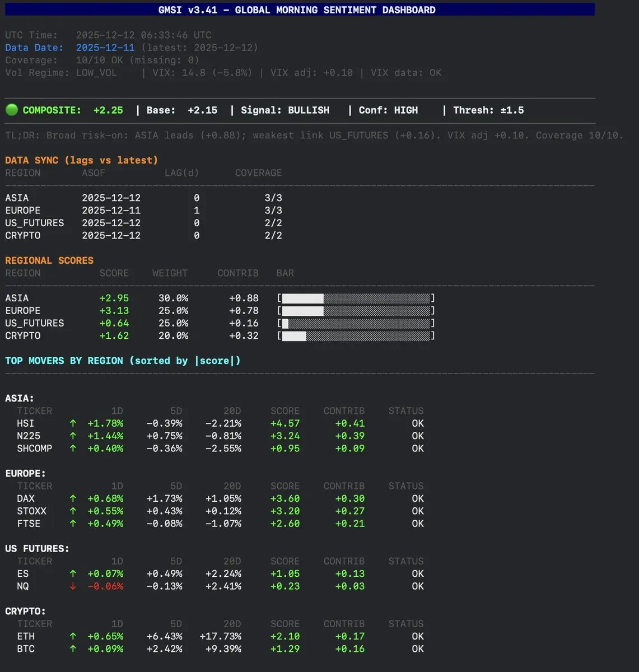Click the CRYPTO contribution bar

pos(356,336)
